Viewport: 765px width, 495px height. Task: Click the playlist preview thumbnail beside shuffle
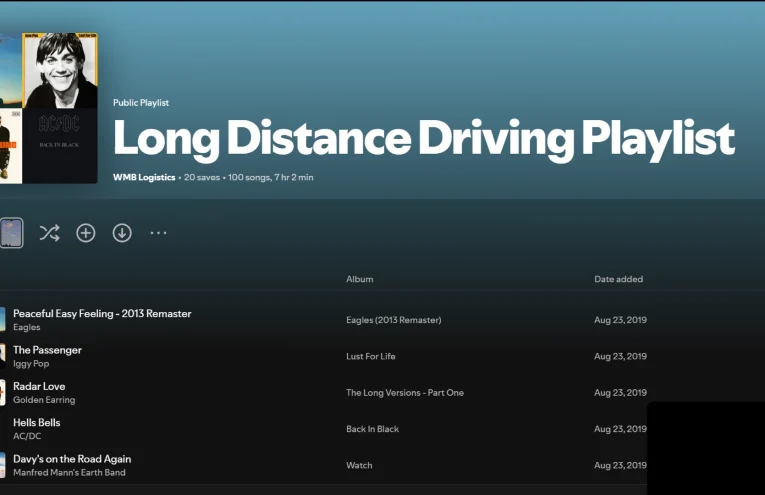(x=11, y=233)
